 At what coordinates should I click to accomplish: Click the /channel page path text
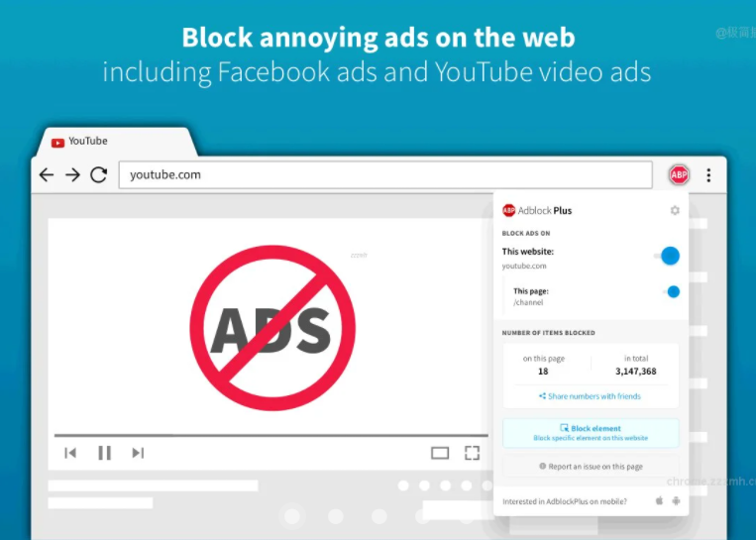528,302
